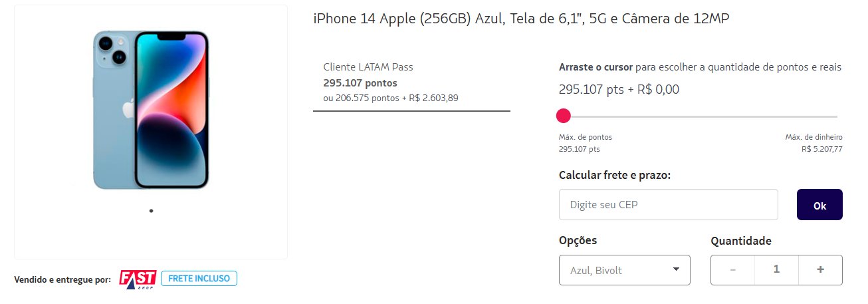Click the 295.107 pontos price text

click(x=360, y=83)
